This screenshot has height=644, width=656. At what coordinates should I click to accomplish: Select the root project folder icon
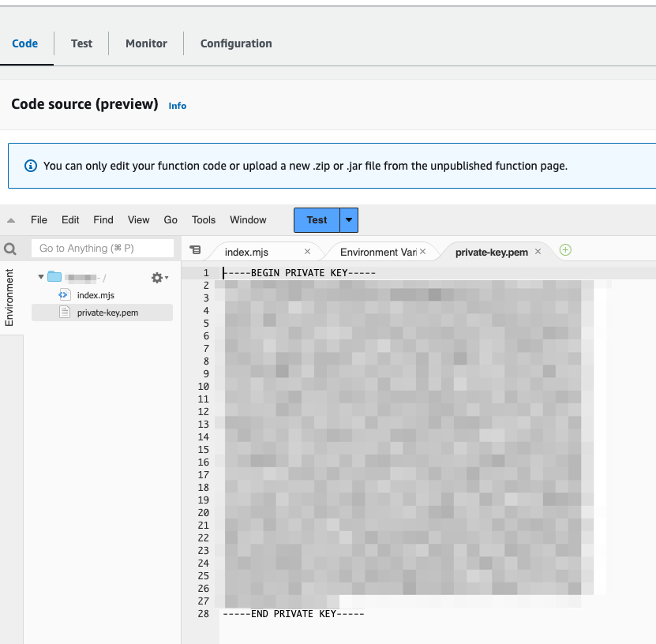(54, 276)
